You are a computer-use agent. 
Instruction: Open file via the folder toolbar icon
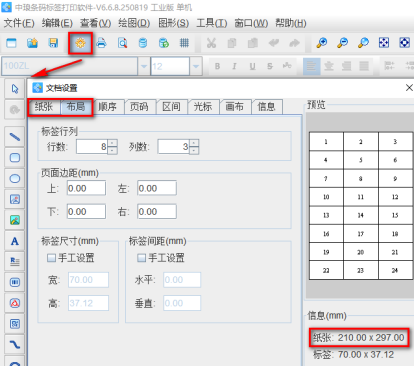(32, 43)
